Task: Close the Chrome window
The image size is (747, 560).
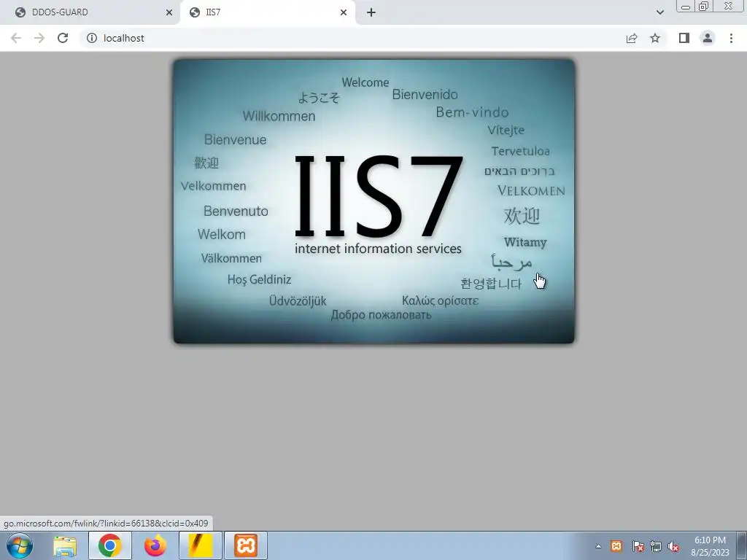Action: coord(729,6)
